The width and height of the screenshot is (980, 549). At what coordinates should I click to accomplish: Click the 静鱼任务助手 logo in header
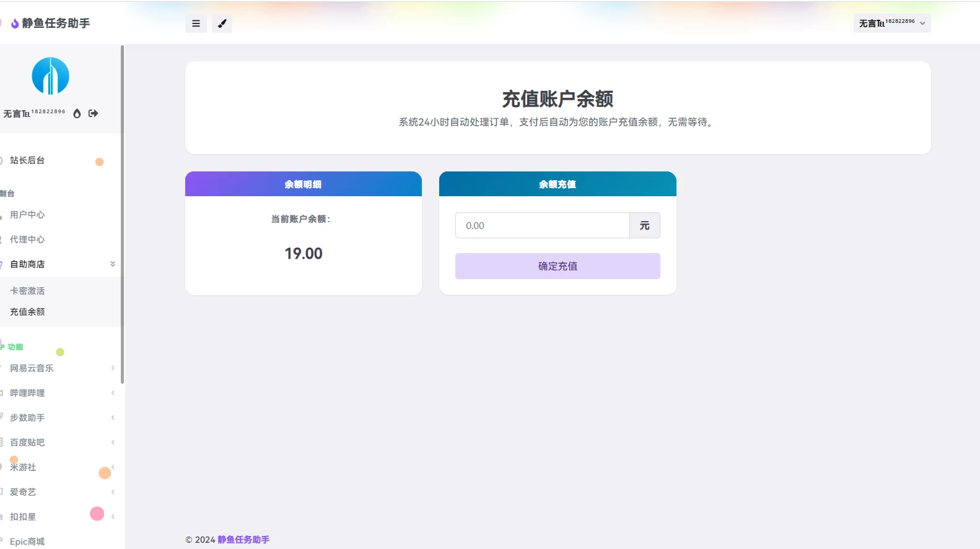click(51, 24)
